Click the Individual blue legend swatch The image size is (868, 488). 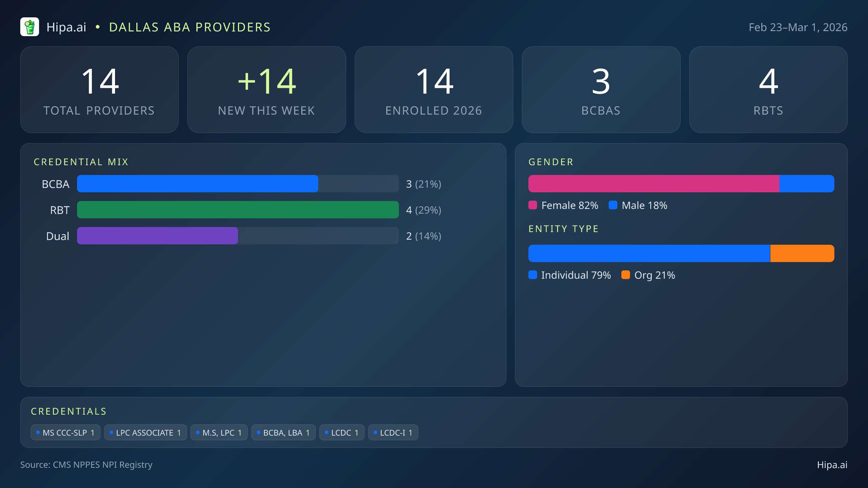click(x=533, y=275)
